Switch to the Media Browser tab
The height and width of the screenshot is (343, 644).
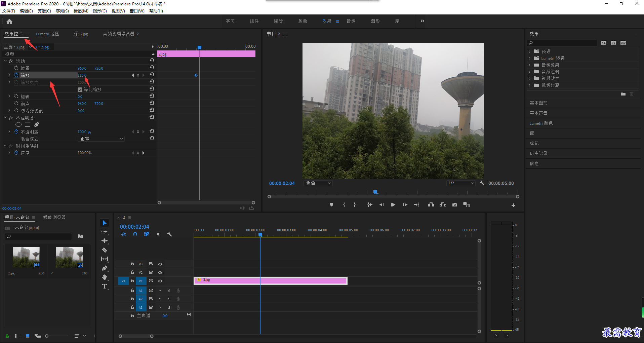[x=54, y=217]
